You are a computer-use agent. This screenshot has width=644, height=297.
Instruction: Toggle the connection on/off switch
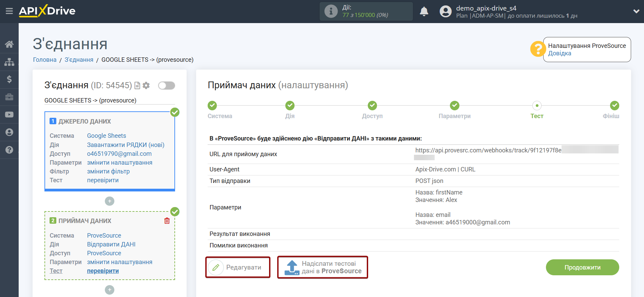tap(167, 86)
